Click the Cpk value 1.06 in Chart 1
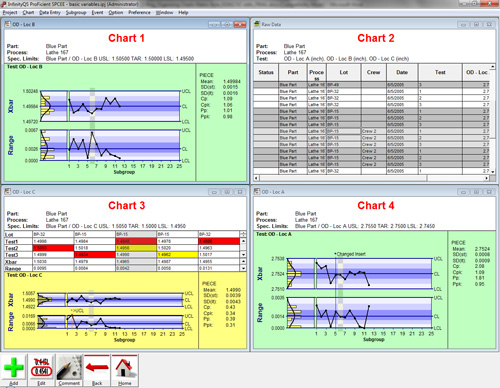The height and width of the screenshot is (388, 500). 228,105
